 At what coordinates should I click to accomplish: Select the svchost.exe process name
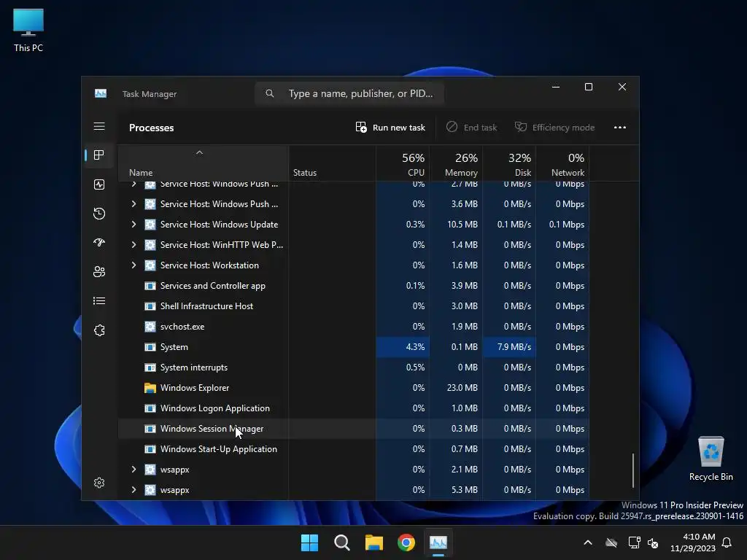(182, 327)
